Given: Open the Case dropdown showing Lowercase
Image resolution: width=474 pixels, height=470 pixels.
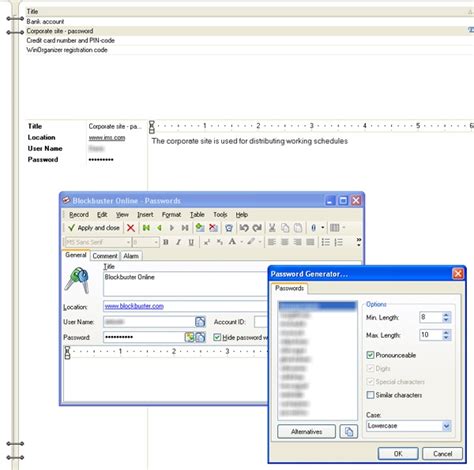Looking at the screenshot, I should pyautogui.click(x=409, y=426).
